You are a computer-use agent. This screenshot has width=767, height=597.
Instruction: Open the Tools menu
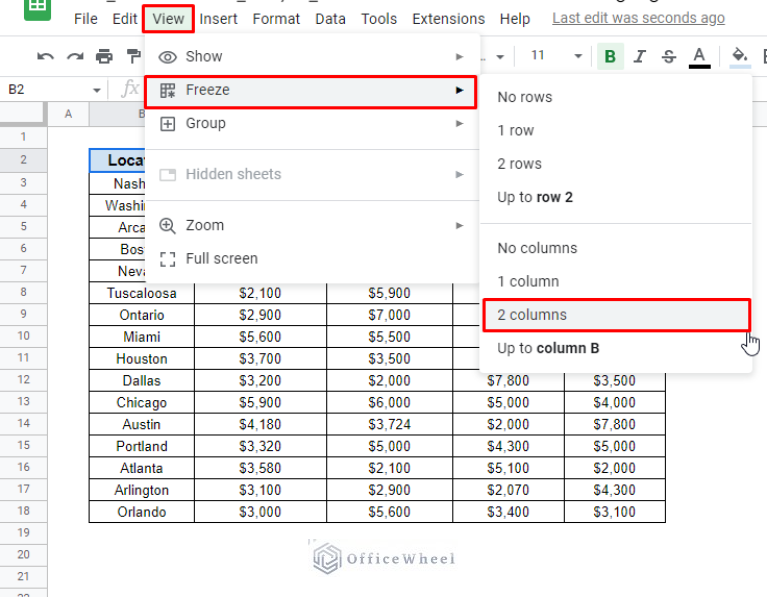tap(379, 19)
